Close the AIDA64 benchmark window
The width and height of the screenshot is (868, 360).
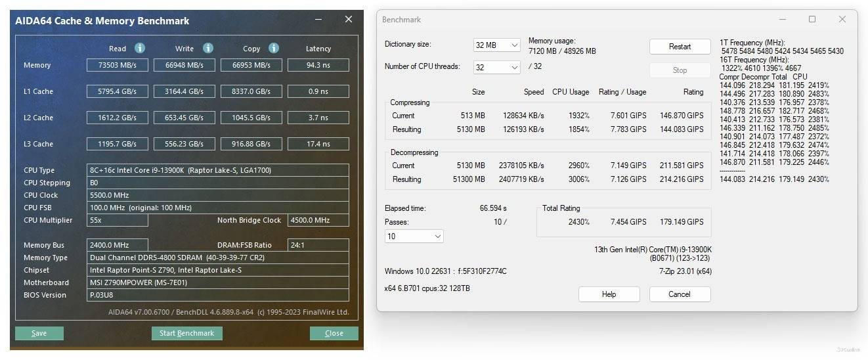pos(349,20)
